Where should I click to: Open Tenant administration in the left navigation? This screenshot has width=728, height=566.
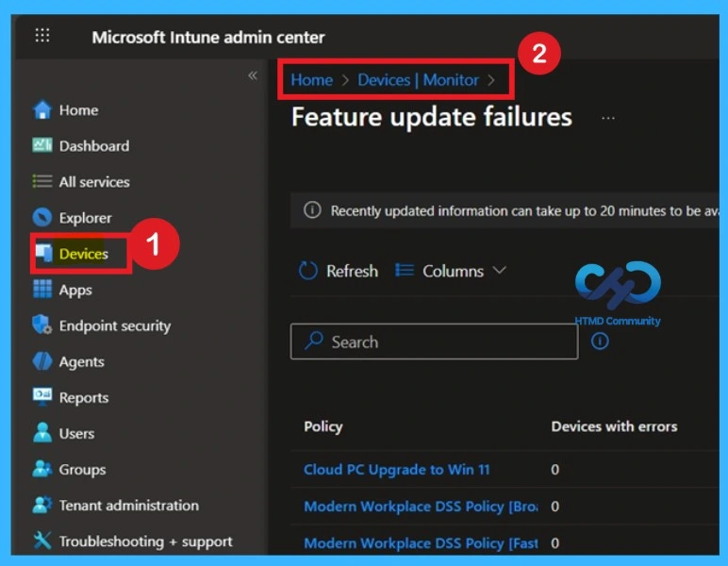(x=129, y=506)
